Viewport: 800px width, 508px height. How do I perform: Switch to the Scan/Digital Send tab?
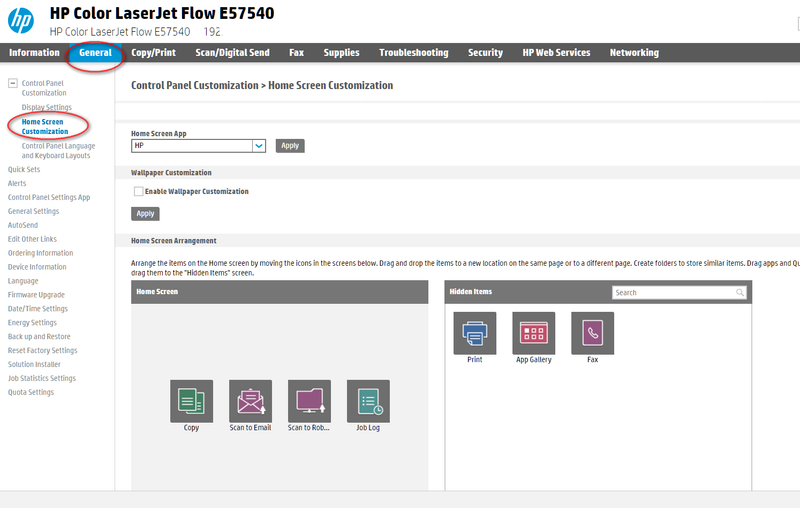(233, 53)
